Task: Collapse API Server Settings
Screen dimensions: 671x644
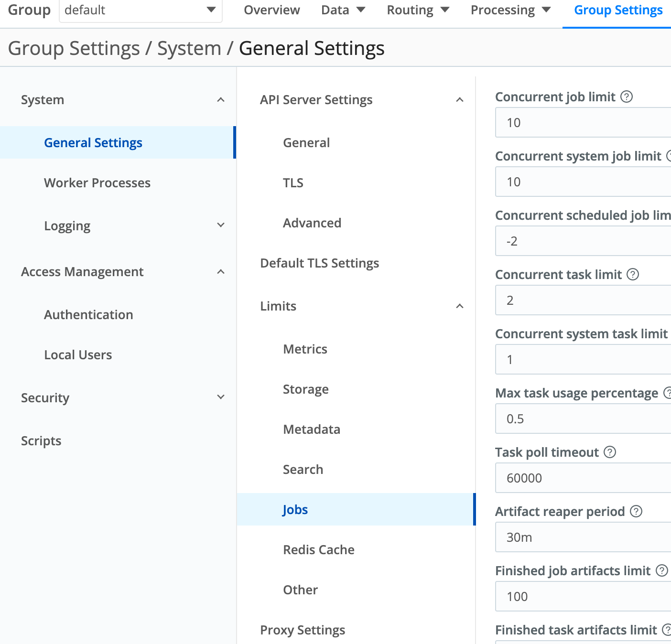Action: pos(459,99)
